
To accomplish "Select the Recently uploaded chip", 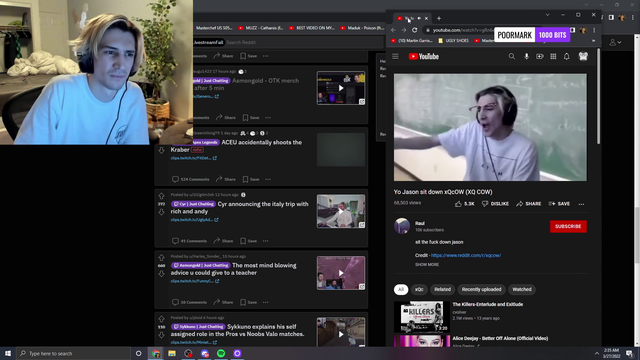I will 481,289.
